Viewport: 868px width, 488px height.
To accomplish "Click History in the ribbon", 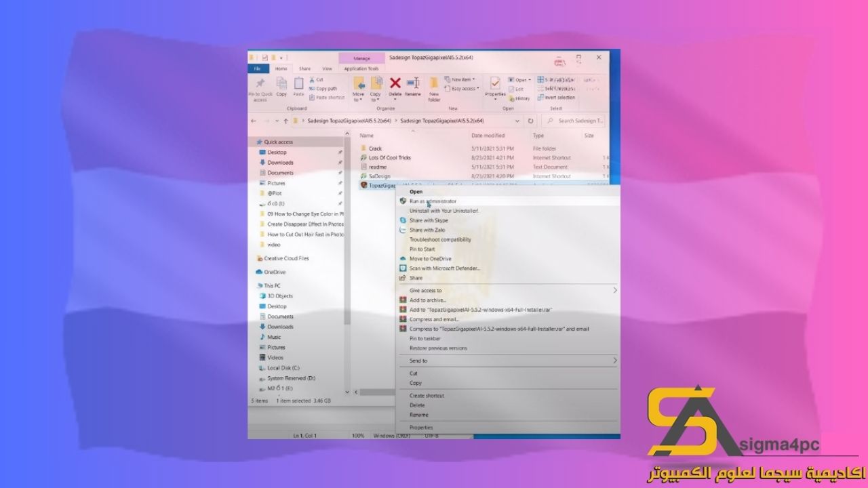I will click(520, 98).
